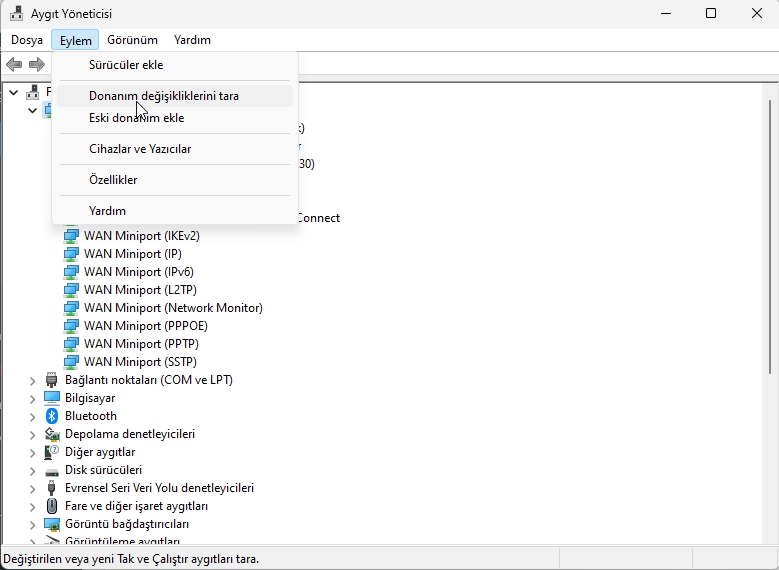Click the WAN Miniport (IKEv2) adapter icon
This screenshot has height=570, width=779.
click(x=71, y=236)
